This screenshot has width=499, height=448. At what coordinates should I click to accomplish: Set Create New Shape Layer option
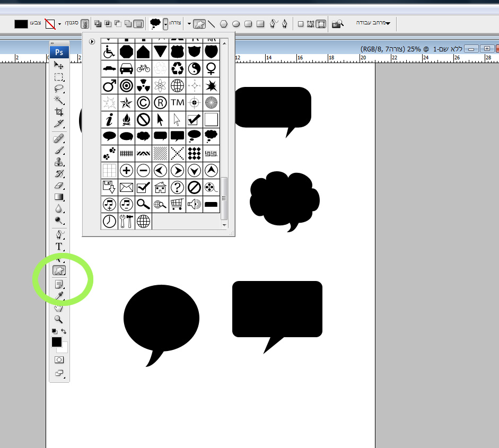(138, 24)
